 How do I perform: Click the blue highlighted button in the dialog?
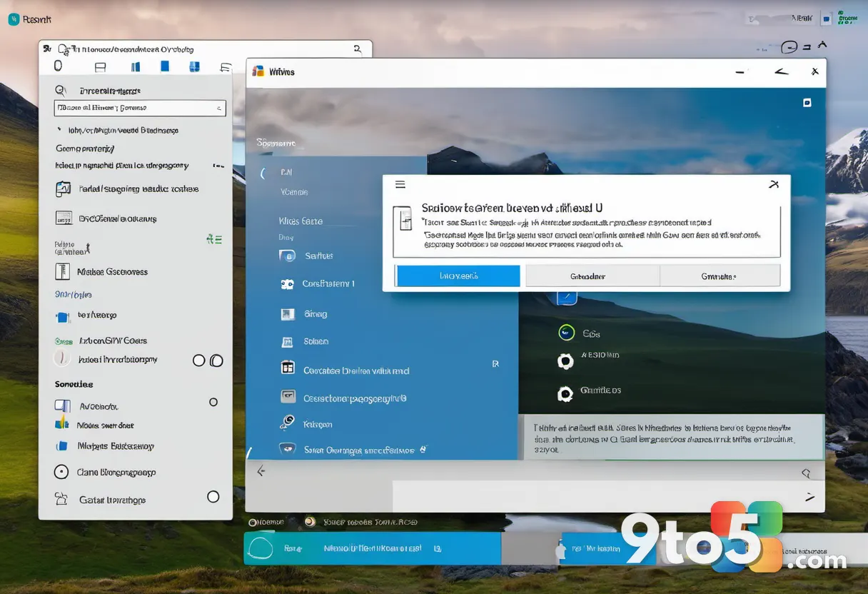tap(458, 276)
